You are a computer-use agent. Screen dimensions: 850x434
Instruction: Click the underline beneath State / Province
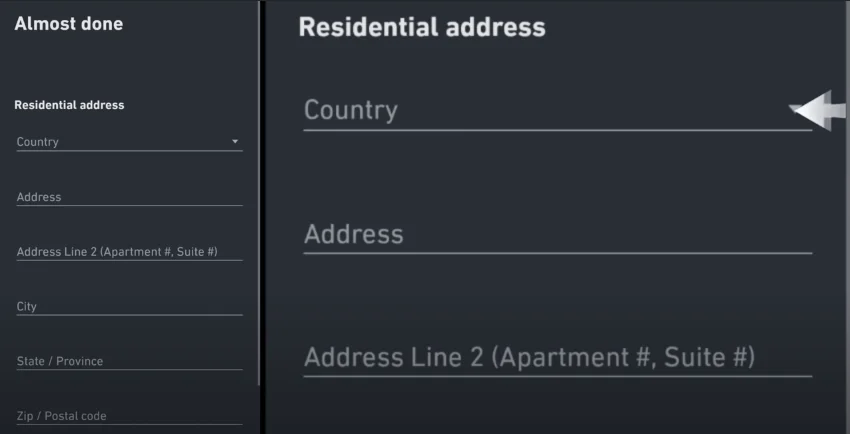tap(130, 370)
